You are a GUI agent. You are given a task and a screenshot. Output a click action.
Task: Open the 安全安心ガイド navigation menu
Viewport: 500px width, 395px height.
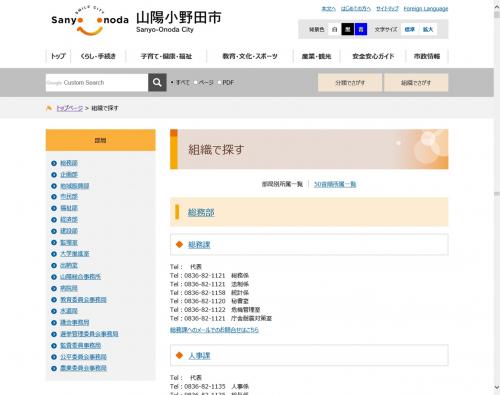pyautogui.click(x=373, y=56)
